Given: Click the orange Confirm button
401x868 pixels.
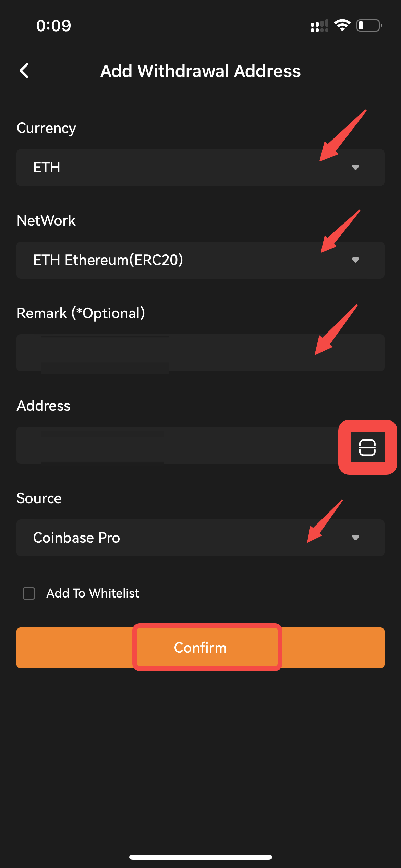Looking at the screenshot, I should 200,648.
